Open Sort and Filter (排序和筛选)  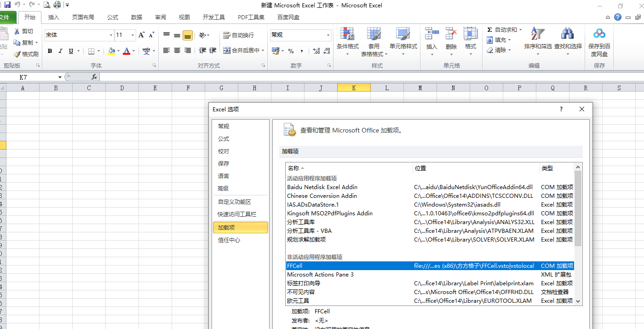(538, 41)
